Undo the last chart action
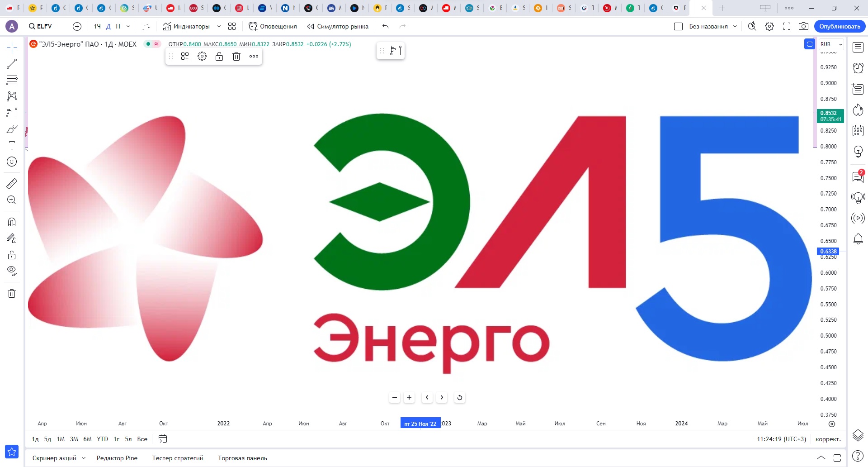 (x=385, y=26)
